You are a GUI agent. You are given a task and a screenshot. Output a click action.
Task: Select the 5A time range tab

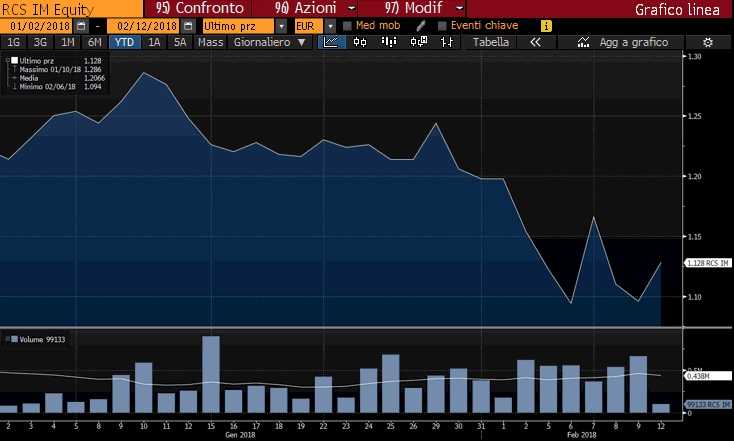coord(180,42)
